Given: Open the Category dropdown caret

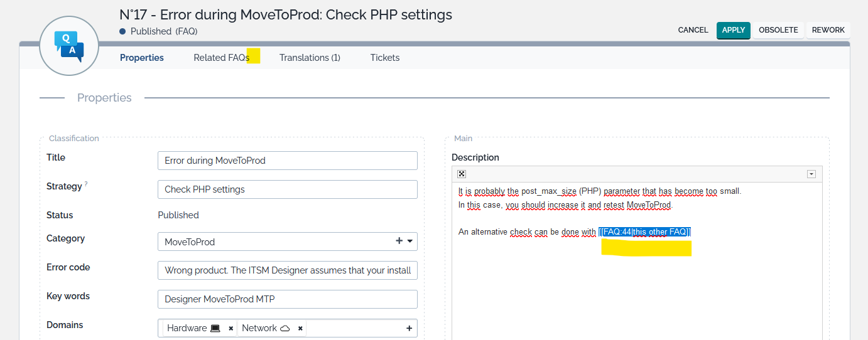Looking at the screenshot, I should pyautogui.click(x=410, y=242).
